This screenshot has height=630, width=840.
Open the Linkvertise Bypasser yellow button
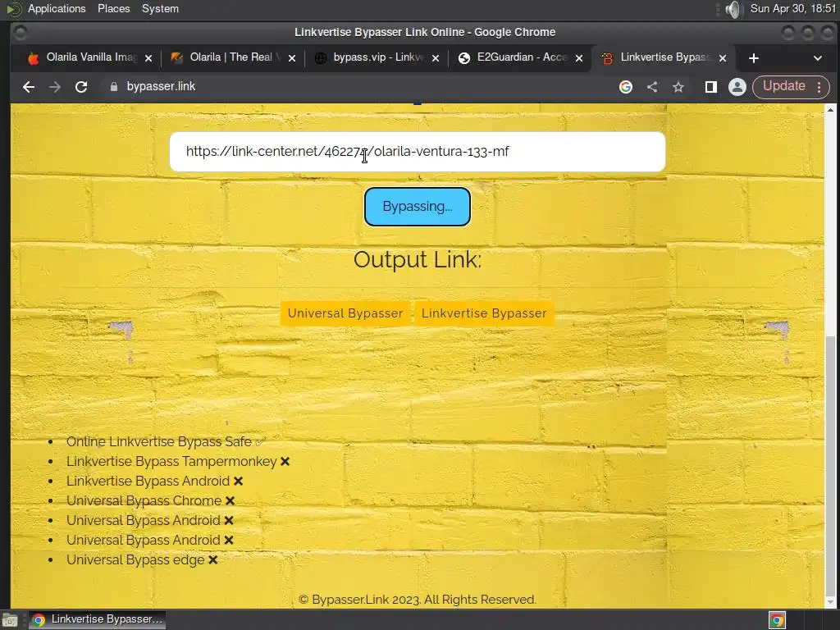484,313
